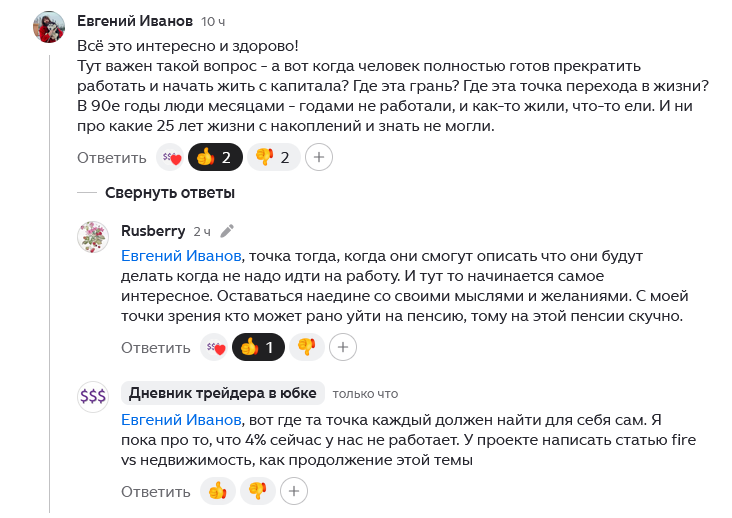Open the $$$ avatar of Дневник трейдера
Viewport: 732px width, 518px height.
click(x=93, y=397)
